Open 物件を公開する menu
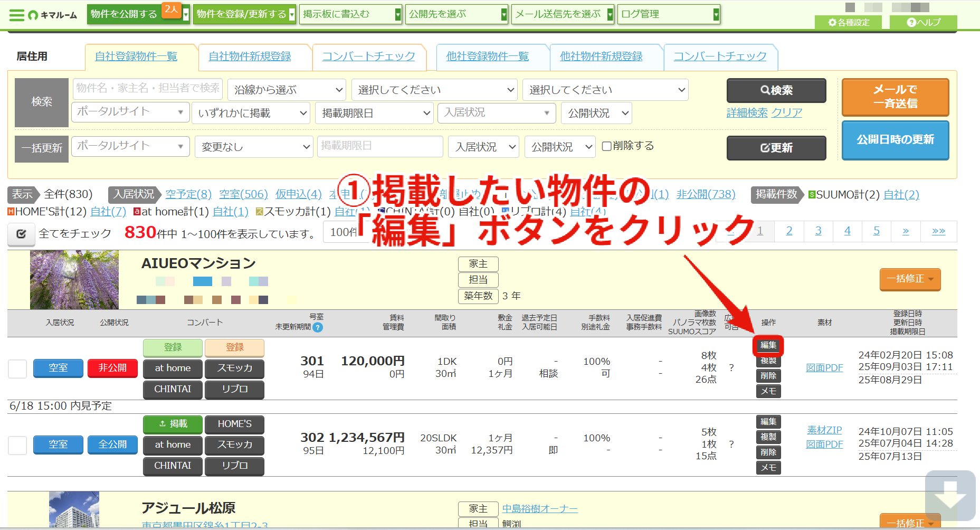980x530 pixels. click(x=138, y=14)
